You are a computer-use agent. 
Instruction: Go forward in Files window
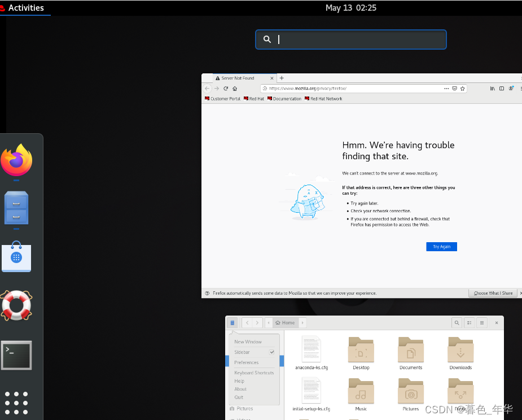point(257,323)
